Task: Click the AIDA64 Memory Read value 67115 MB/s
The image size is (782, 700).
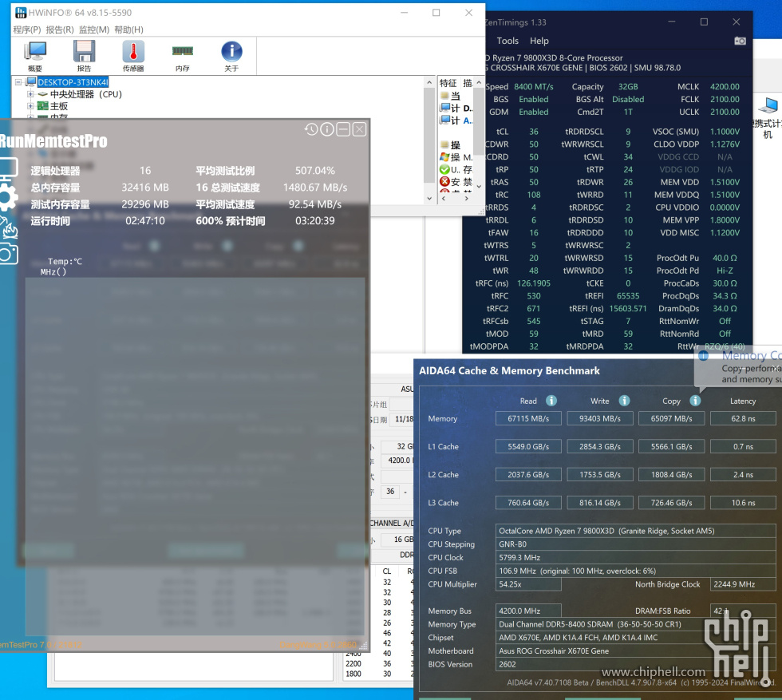Action: [528, 418]
